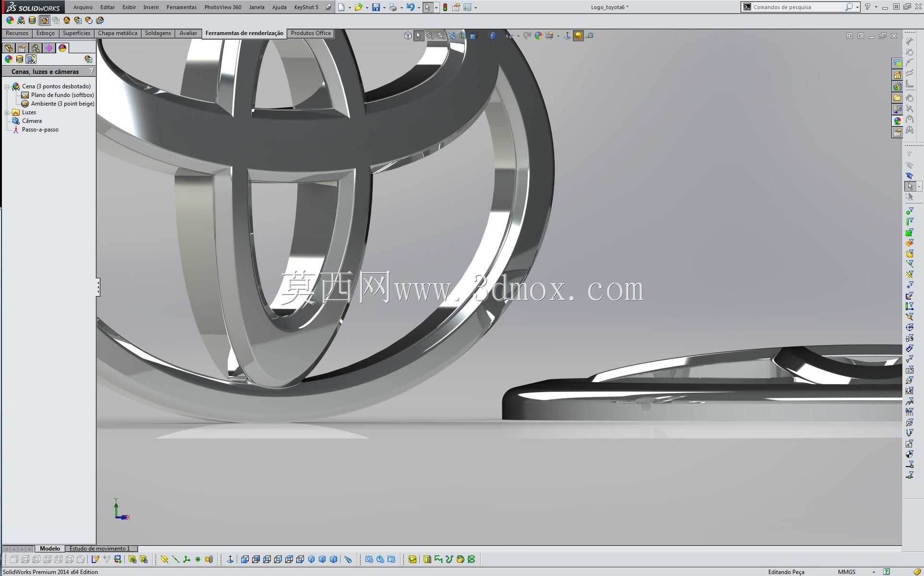Select the Modelo bottom tab
This screenshot has width=924, height=576.
point(50,548)
